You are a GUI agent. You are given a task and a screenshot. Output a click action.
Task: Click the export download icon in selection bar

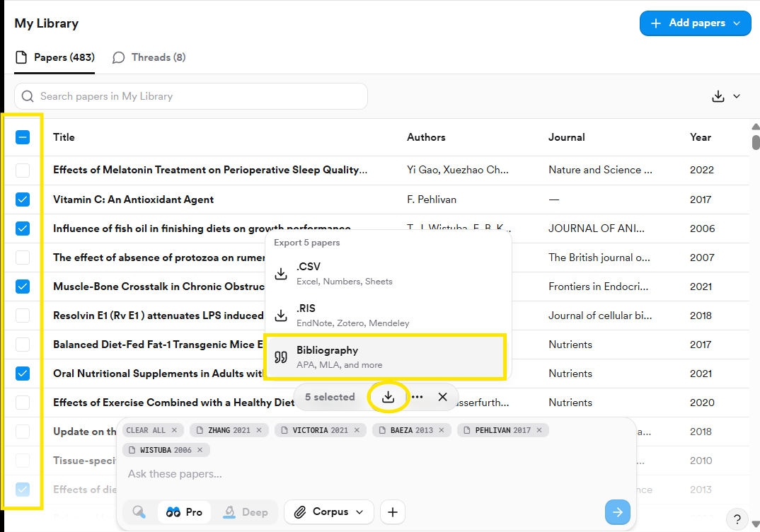(x=388, y=398)
